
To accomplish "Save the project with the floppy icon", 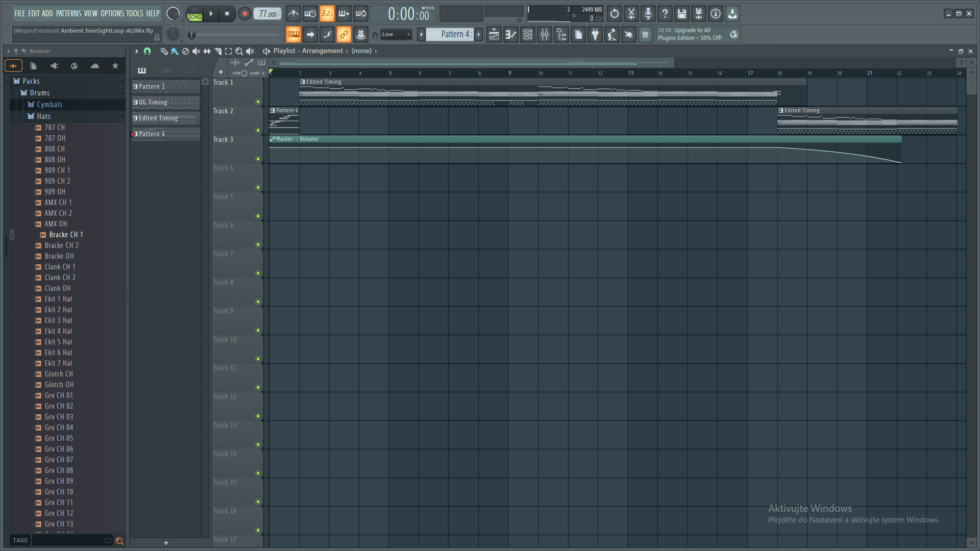I will [x=682, y=14].
